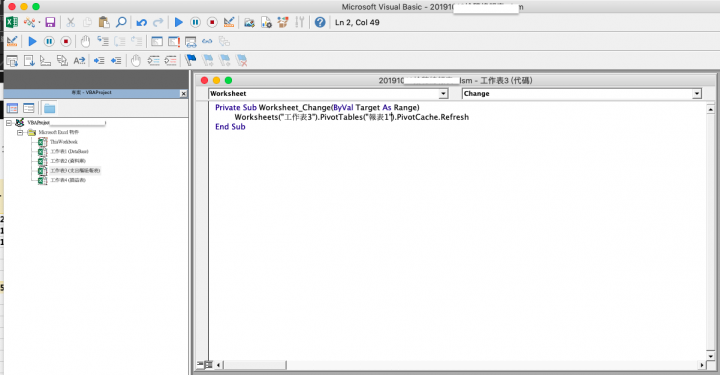Click Break pause icon in top toolbar row

[x=195, y=22]
